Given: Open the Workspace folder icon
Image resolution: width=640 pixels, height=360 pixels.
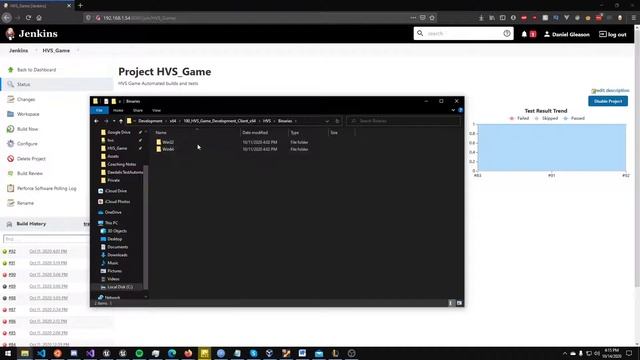Looking at the screenshot, I should (x=11, y=114).
